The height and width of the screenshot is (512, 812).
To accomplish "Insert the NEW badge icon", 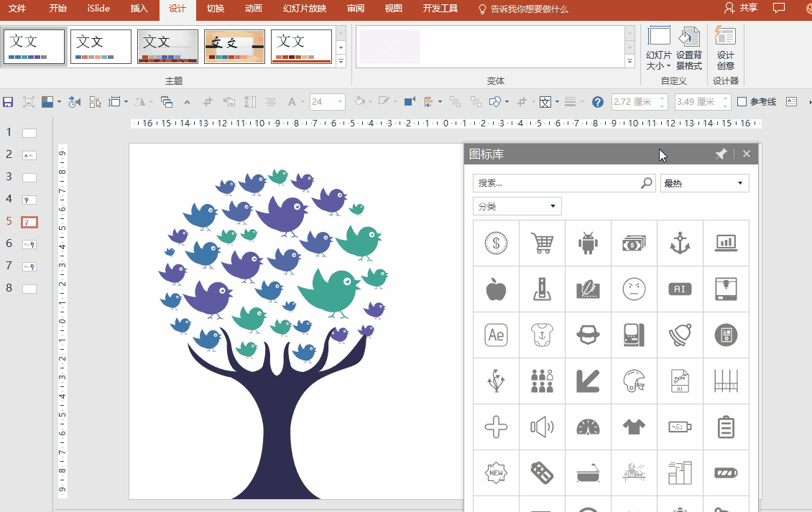I will (x=496, y=473).
